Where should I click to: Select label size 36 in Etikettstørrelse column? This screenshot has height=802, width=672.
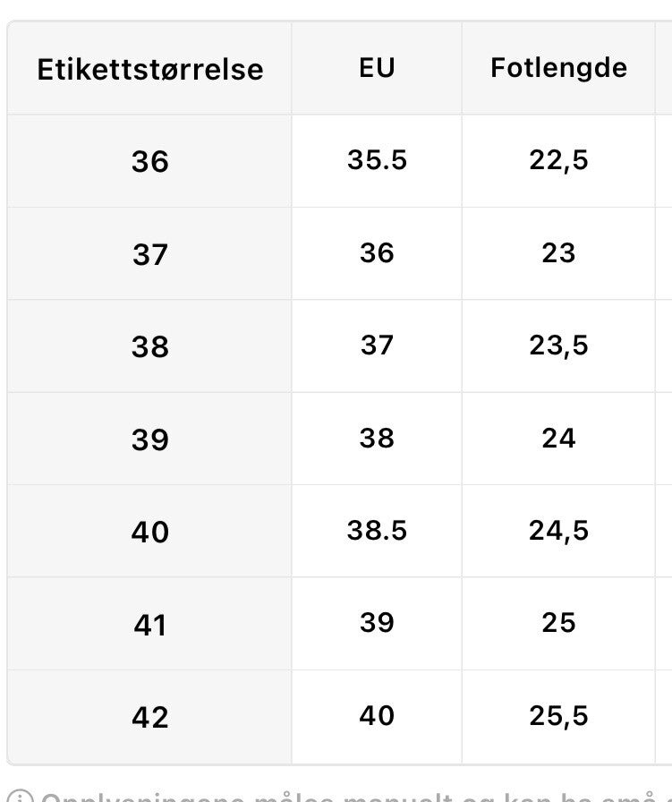pos(150,162)
